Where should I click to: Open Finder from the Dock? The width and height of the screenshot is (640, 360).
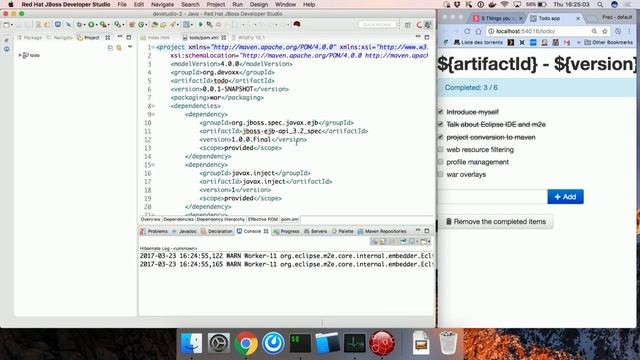[x=191, y=343]
